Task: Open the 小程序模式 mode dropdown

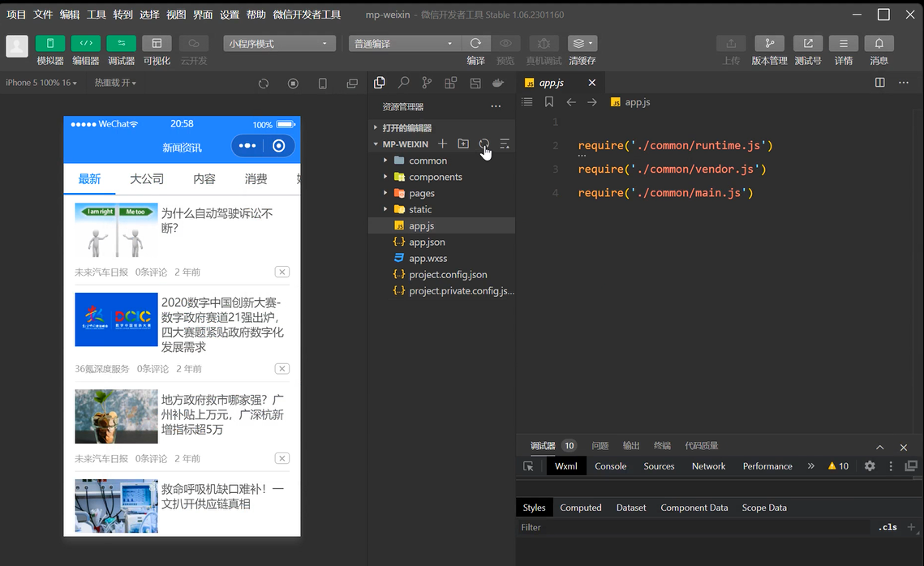Action: [279, 44]
